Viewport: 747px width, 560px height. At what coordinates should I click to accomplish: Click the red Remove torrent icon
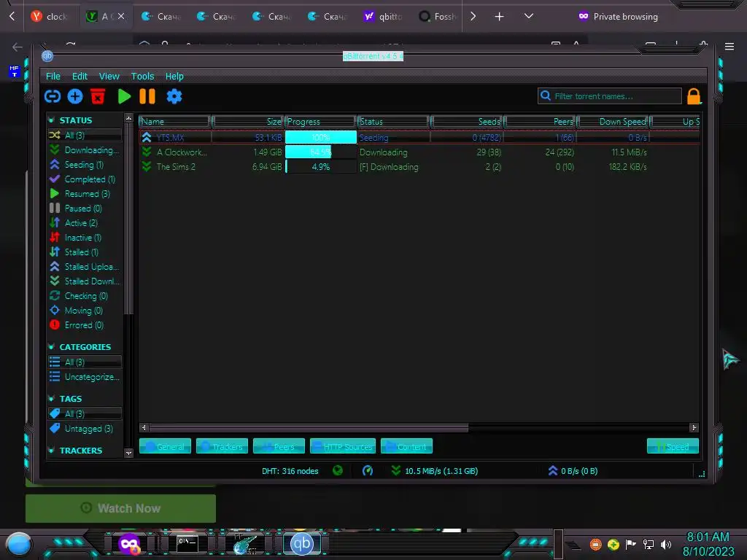click(98, 97)
